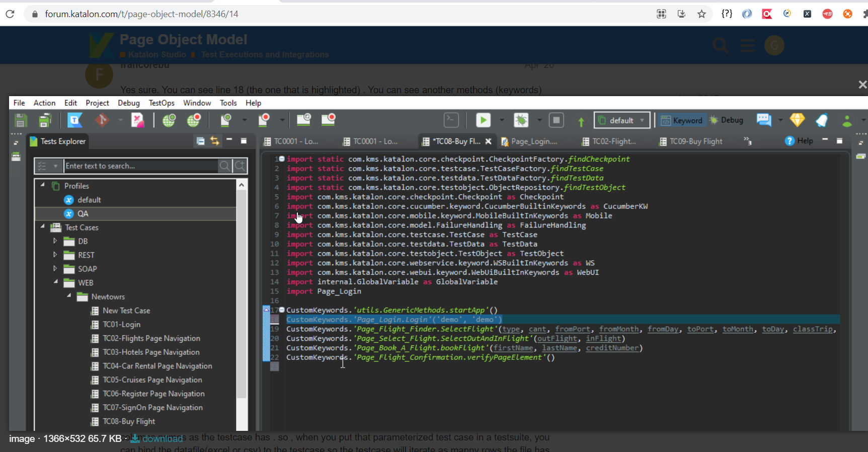Expand the REST test cases folder
The height and width of the screenshot is (452, 868).
55,255
